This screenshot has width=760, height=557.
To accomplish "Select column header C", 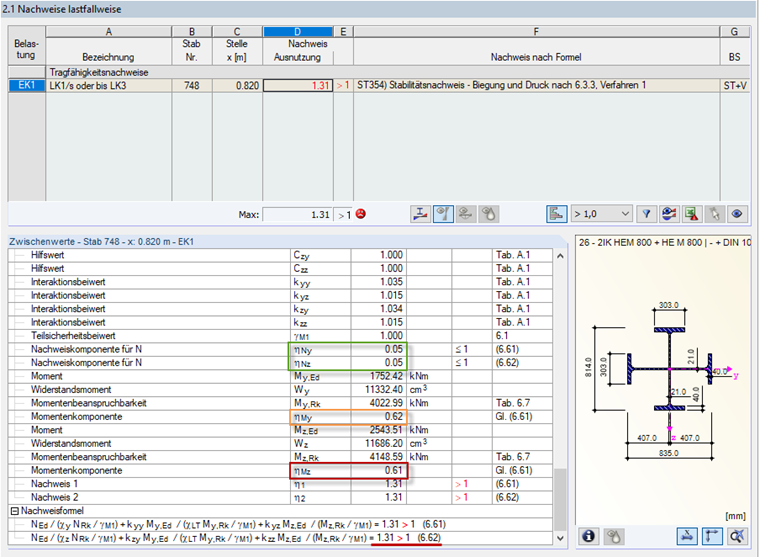I will tap(237, 32).
